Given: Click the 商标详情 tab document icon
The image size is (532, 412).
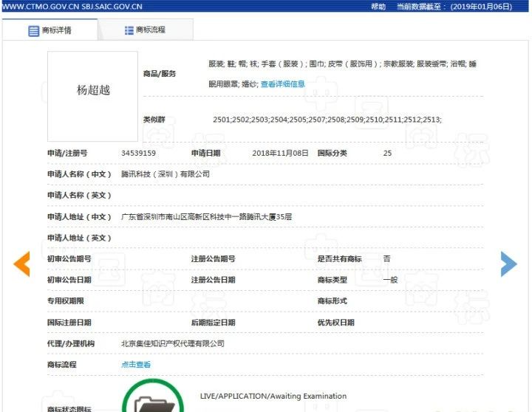Looking at the screenshot, I should pyautogui.click(x=33, y=31).
